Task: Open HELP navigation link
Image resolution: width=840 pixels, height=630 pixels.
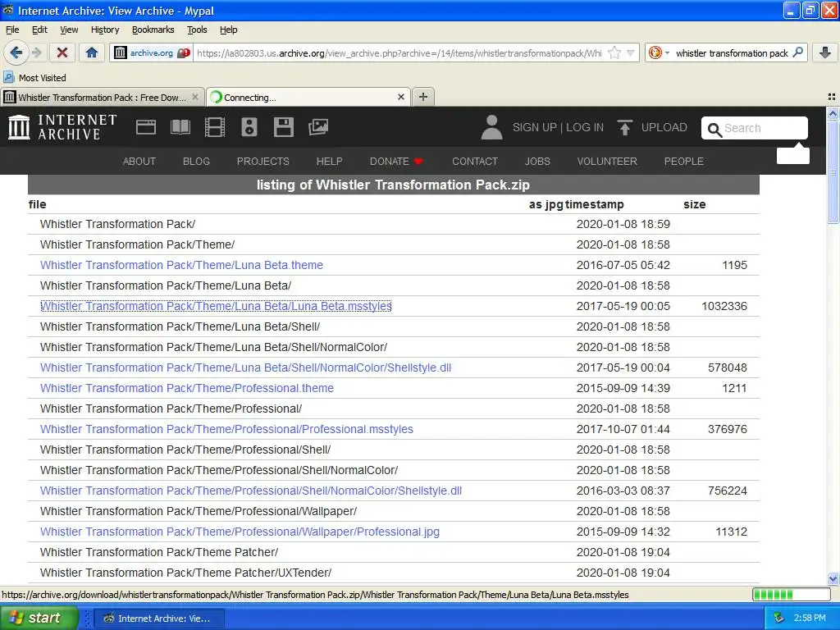Action: tap(329, 162)
